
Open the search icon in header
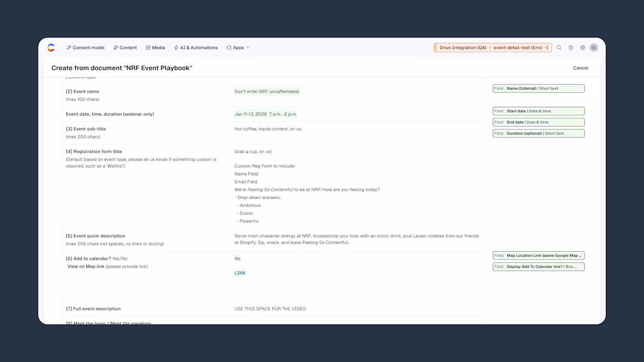tap(559, 48)
